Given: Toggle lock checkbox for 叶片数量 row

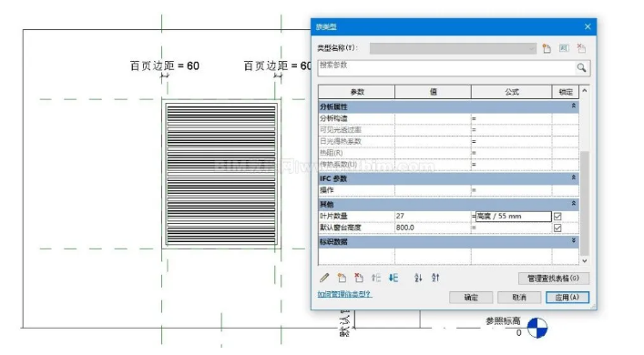Looking at the screenshot, I should click(x=557, y=217).
